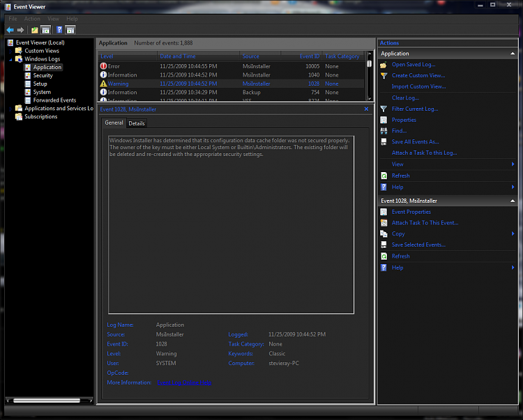
Task: Click the Filter Current Log funnel icon
Action: (x=384, y=109)
